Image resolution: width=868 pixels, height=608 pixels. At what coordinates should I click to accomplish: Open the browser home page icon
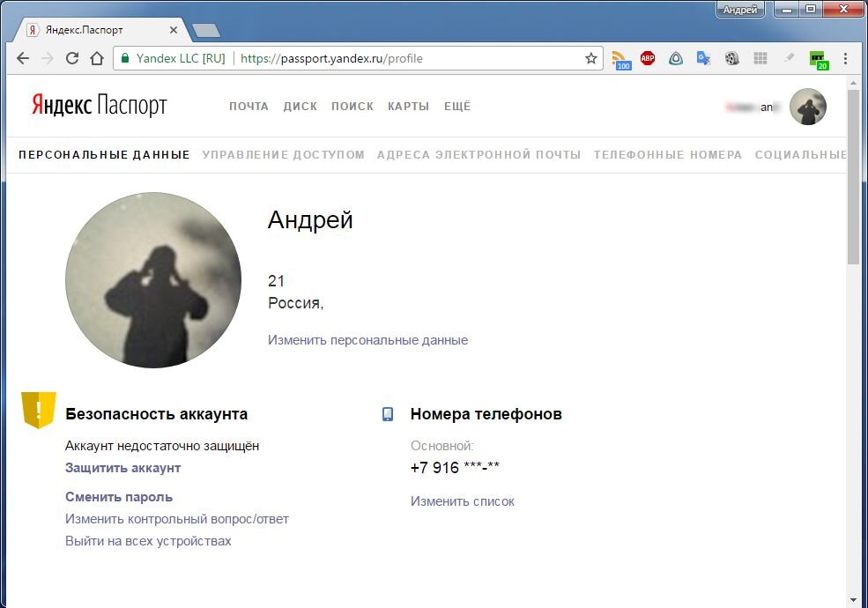(x=97, y=58)
